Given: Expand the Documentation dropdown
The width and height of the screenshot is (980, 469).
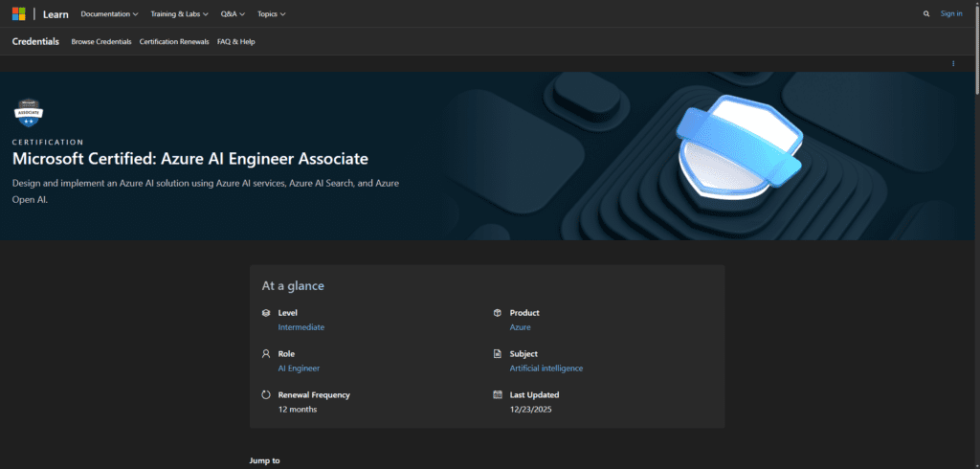Looking at the screenshot, I should [109, 13].
